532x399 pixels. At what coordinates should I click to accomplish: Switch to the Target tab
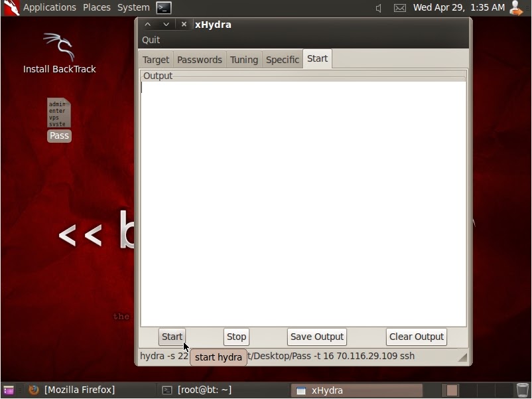point(156,60)
